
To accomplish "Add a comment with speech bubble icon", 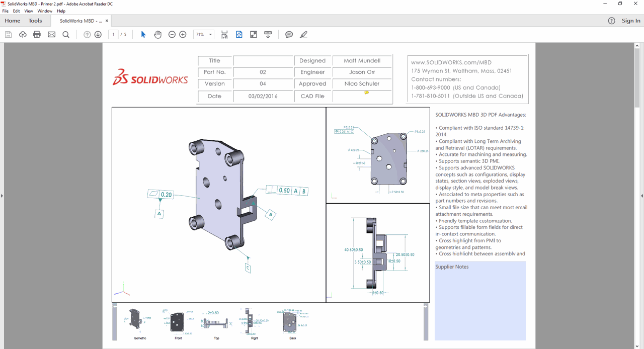I will (x=289, y=35).
